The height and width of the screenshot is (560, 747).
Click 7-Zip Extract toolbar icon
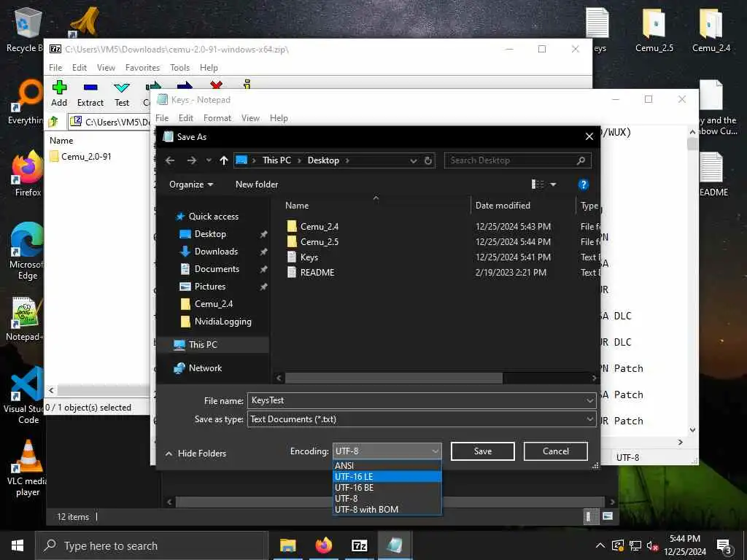click(90, 93)
